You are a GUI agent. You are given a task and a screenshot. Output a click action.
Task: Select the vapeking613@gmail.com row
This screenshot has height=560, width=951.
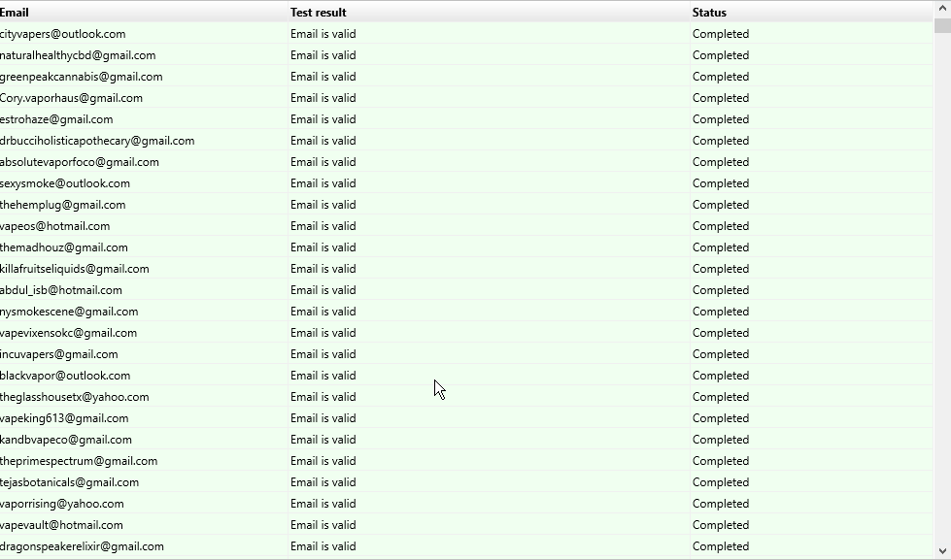[x=64, y=418]
